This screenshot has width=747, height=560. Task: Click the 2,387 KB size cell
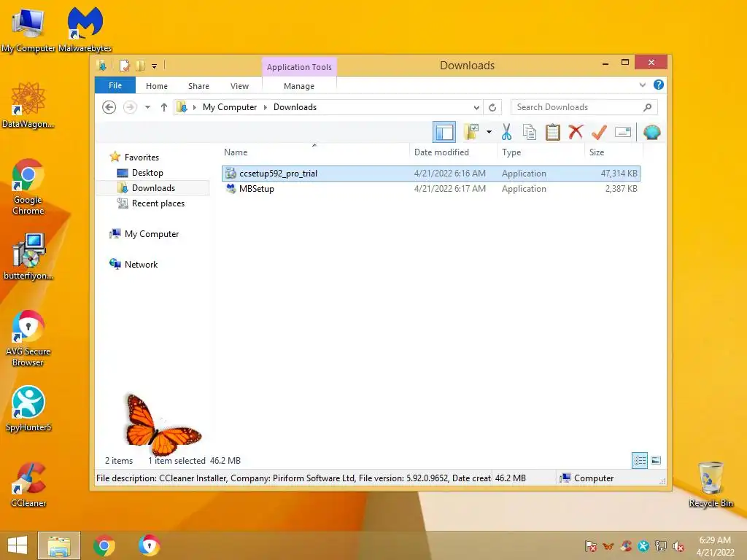(x=622, y=189)
